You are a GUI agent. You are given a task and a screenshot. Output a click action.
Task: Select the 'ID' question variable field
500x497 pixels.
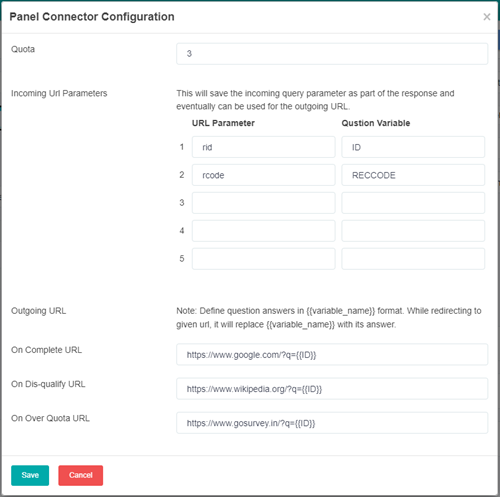pyautogui.click(x=413, y=147)
